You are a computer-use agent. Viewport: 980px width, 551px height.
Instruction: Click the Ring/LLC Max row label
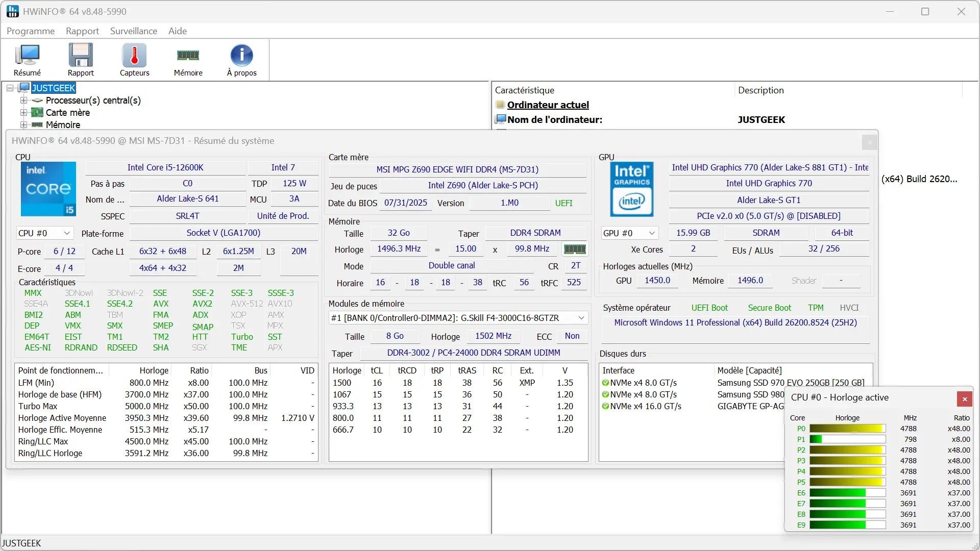43,441
